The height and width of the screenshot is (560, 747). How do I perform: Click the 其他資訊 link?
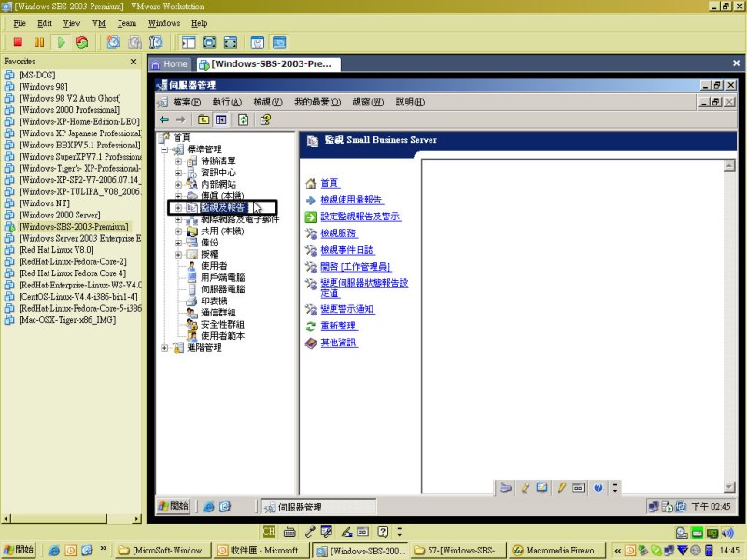[x=338, y=343]
